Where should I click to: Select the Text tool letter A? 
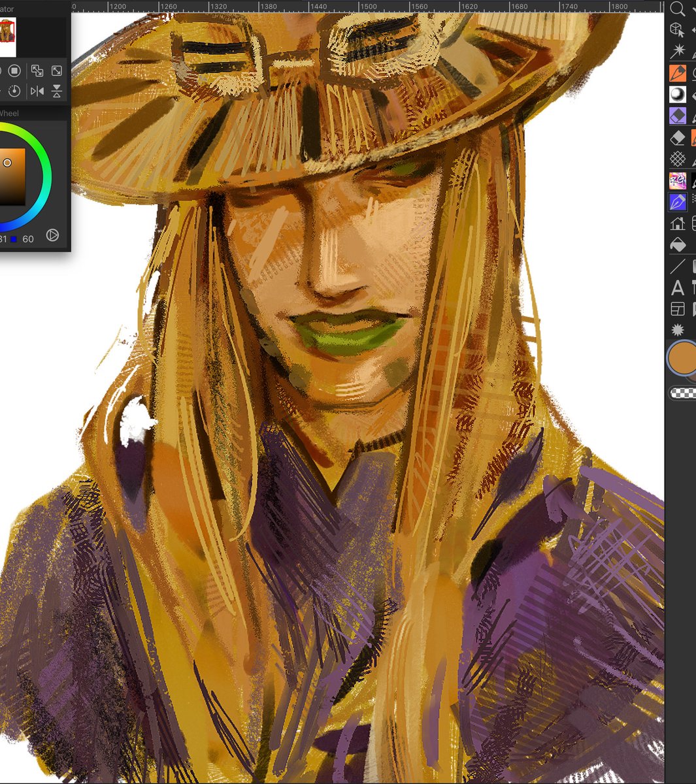[678, 287]
